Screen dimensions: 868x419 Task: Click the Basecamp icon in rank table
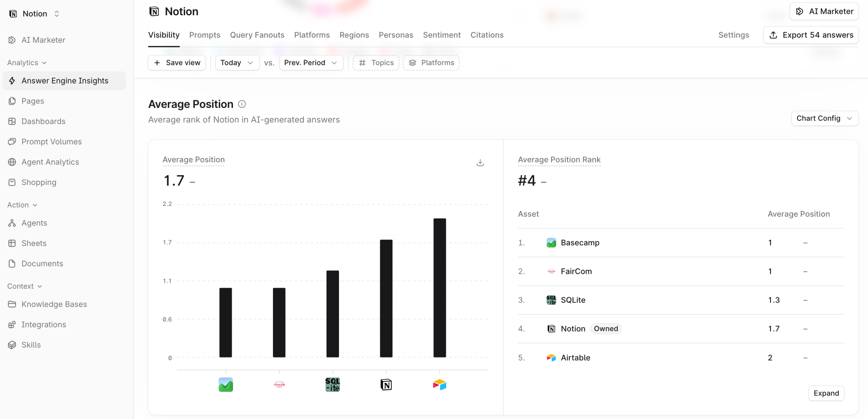[x=551, y=243]
